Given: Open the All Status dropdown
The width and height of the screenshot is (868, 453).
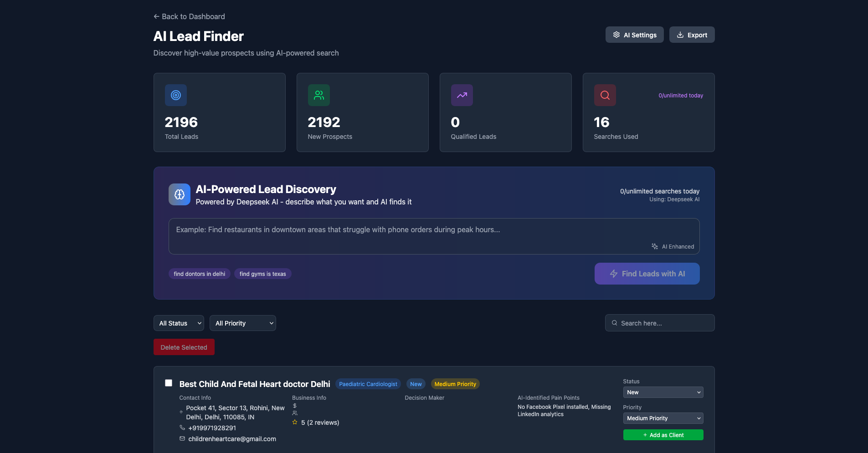Looking at the screenshot, I should (178, 323).
